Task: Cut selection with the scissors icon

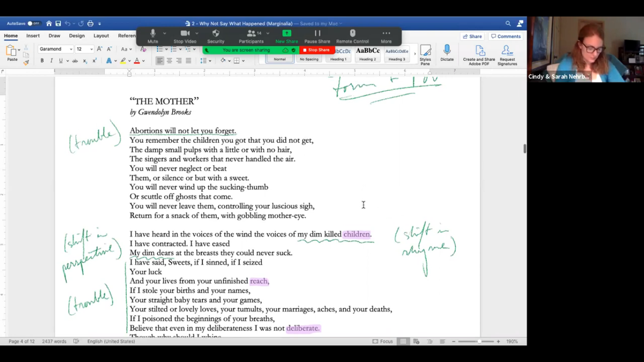Action: (26, 48)
